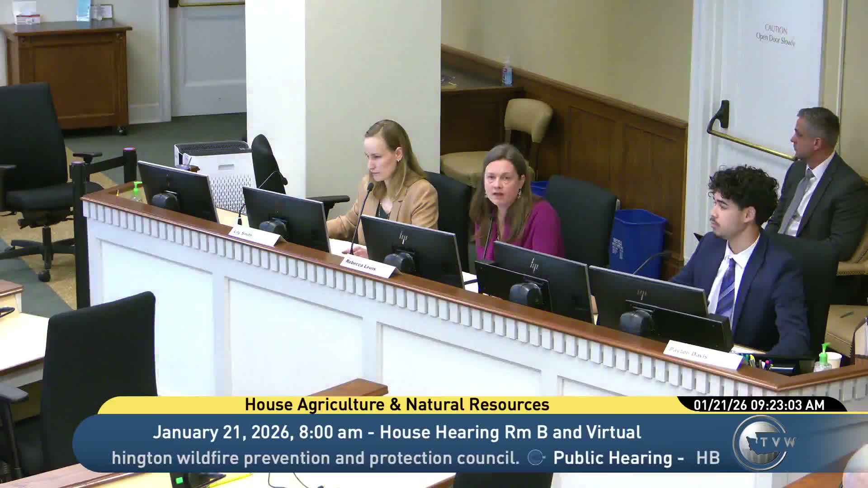This screenshot has width=868, height=488.
Task: Click the House Agriculture & Natural Resources title
Action: (x=397, y=404)
